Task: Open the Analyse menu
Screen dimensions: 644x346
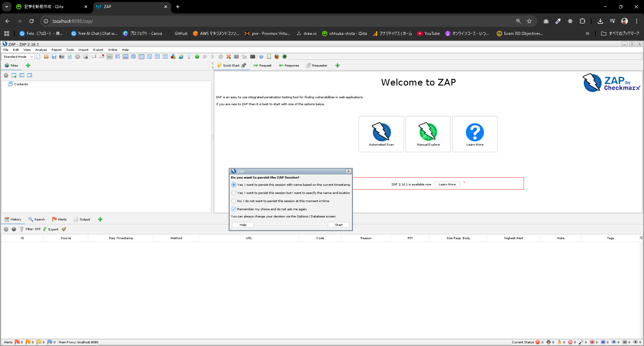Action: click(41, 50)
